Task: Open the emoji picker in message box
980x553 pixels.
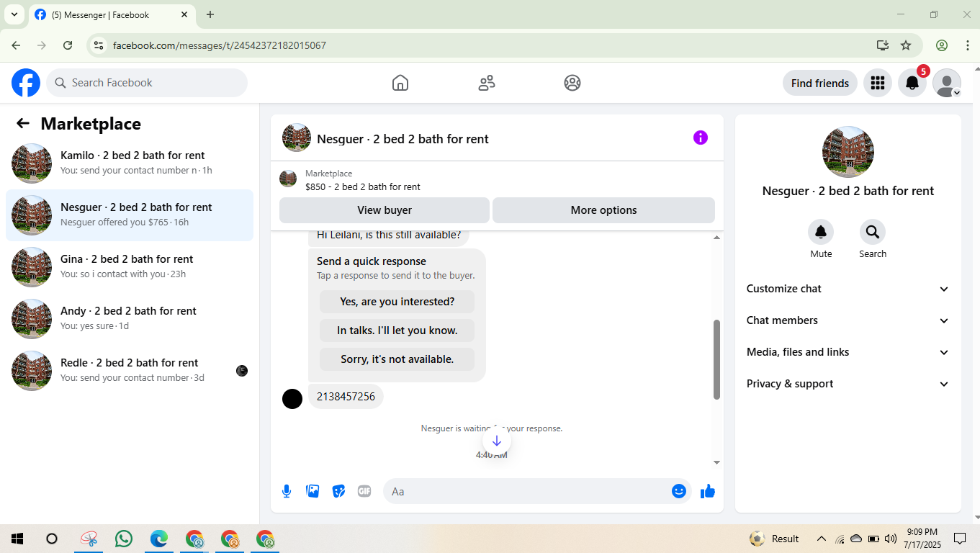Action: (679, 491)
